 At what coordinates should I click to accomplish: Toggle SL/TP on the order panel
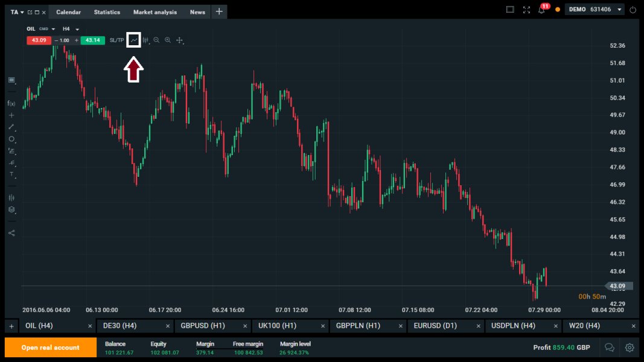[116, 40]
